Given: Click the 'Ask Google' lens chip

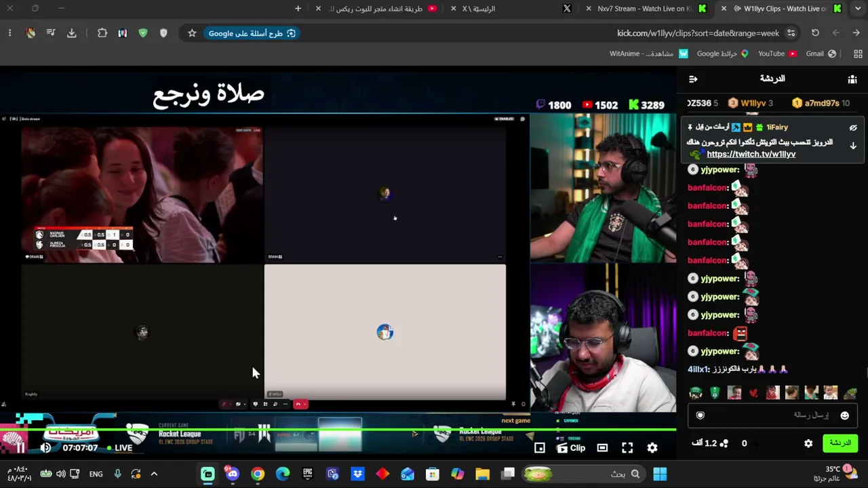Looking at the screenshot, I should (252, 33).
